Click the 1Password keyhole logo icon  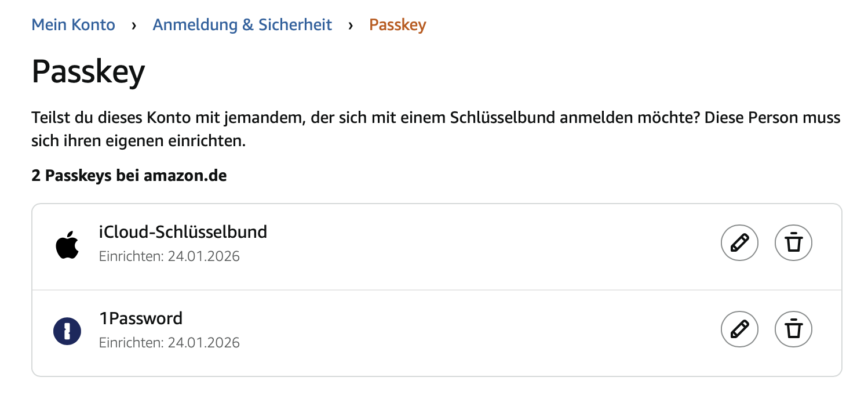67,332
